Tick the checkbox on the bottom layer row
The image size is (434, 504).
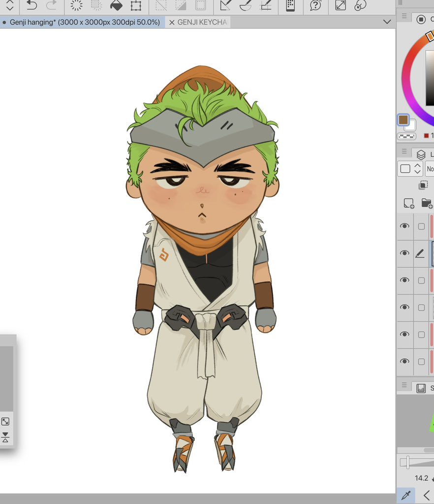click(x=422, y=362)
